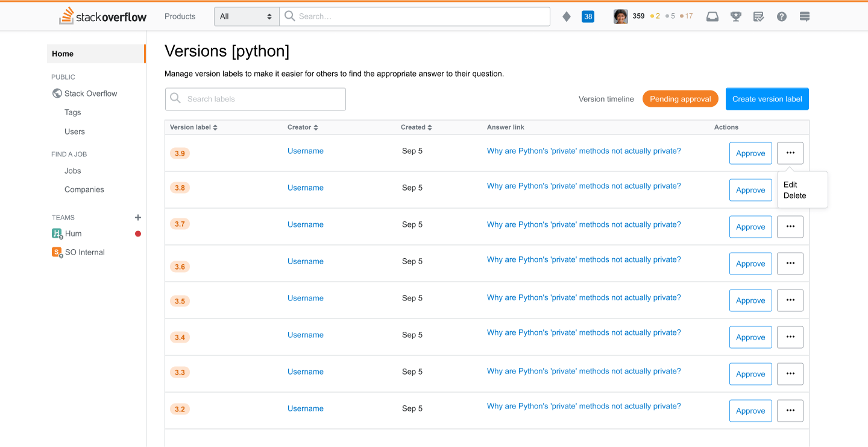Sort by Created column

[417, 127]
